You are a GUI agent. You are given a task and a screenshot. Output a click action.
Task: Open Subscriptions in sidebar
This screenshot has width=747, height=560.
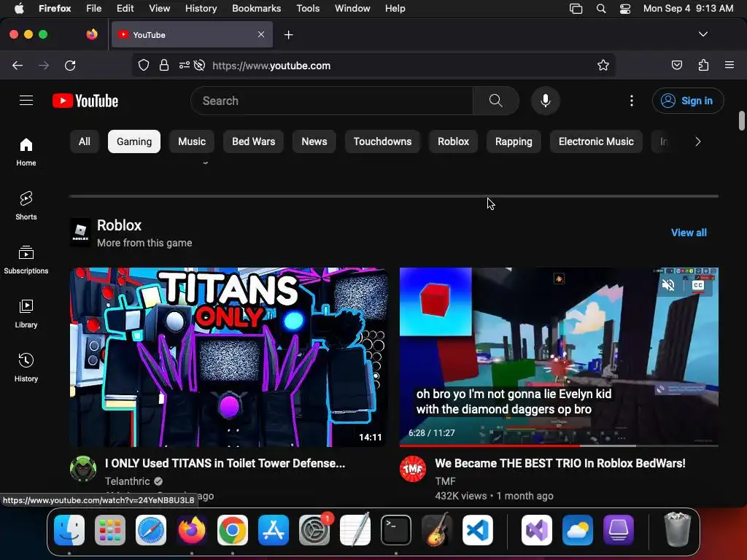(x=26, y=260)
